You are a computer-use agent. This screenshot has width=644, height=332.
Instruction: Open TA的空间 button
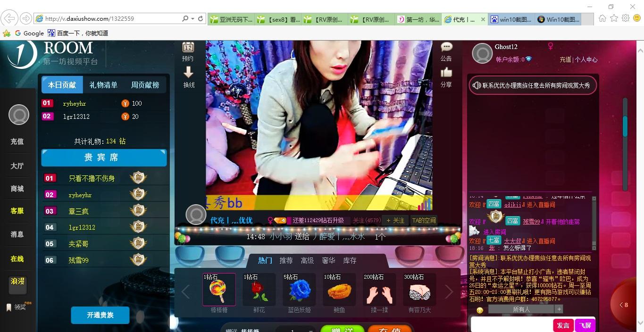coord(424,220)
